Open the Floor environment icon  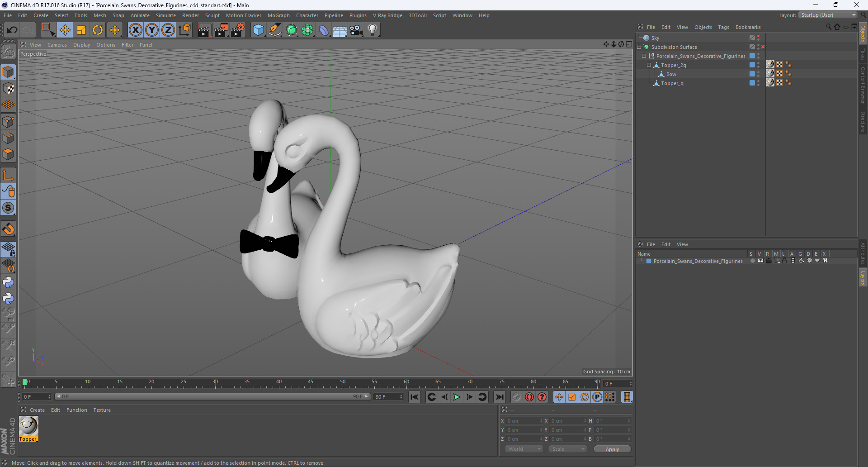click(340, 30)
